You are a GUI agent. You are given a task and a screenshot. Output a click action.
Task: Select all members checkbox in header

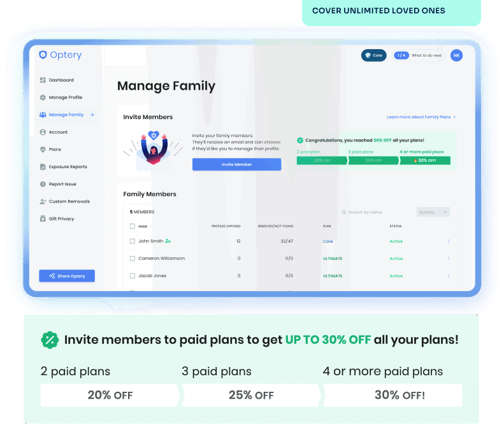pos(133,226)
